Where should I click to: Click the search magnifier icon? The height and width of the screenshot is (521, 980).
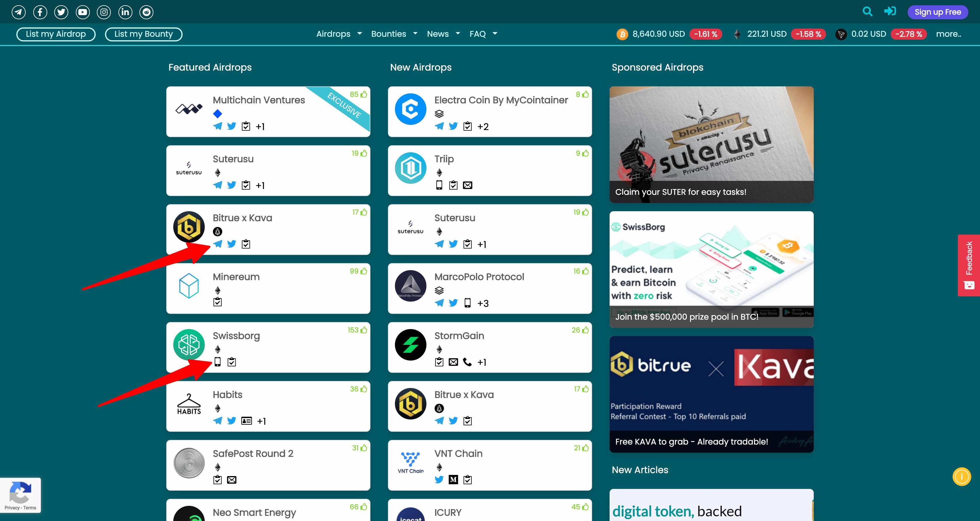click(867, 11)
